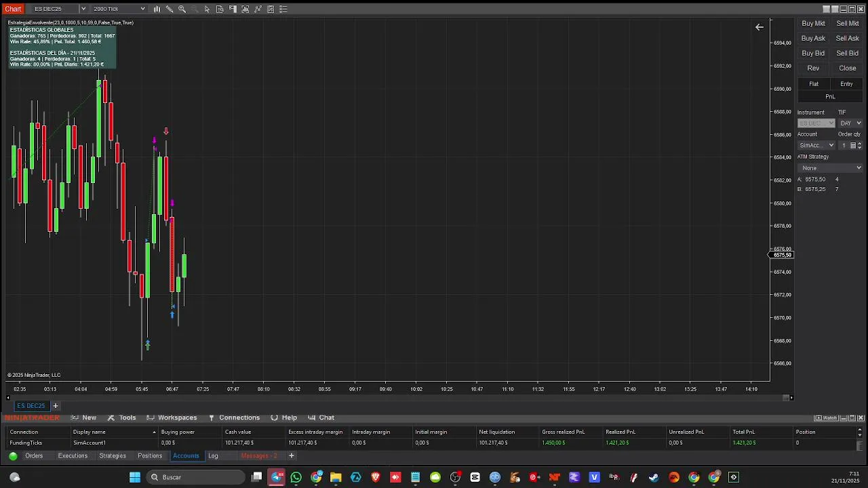Open the indicators toolbar icon
Screen dimensions: 868x488
pyautogui.click(x=258, y=9)
